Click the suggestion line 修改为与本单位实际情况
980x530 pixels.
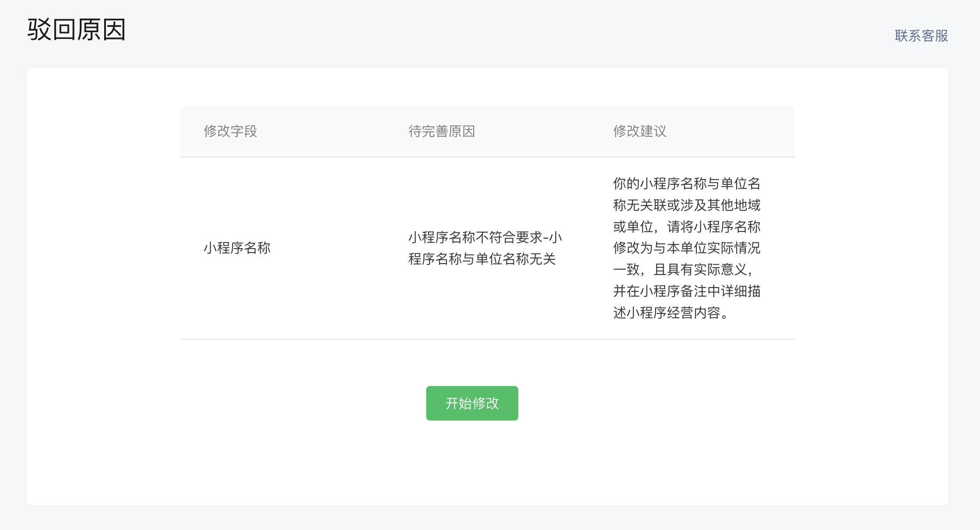pos(687,248)
